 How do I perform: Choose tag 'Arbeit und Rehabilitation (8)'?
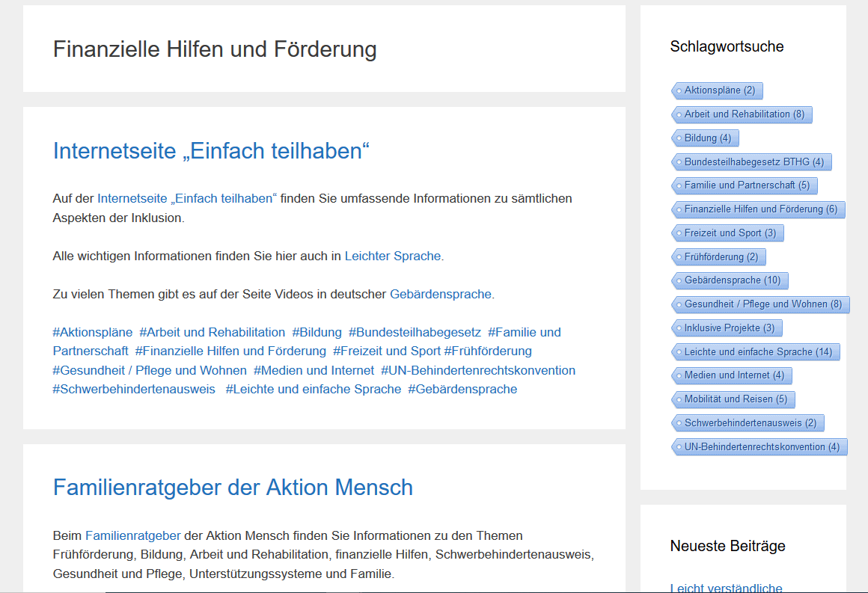pos(742,114)
